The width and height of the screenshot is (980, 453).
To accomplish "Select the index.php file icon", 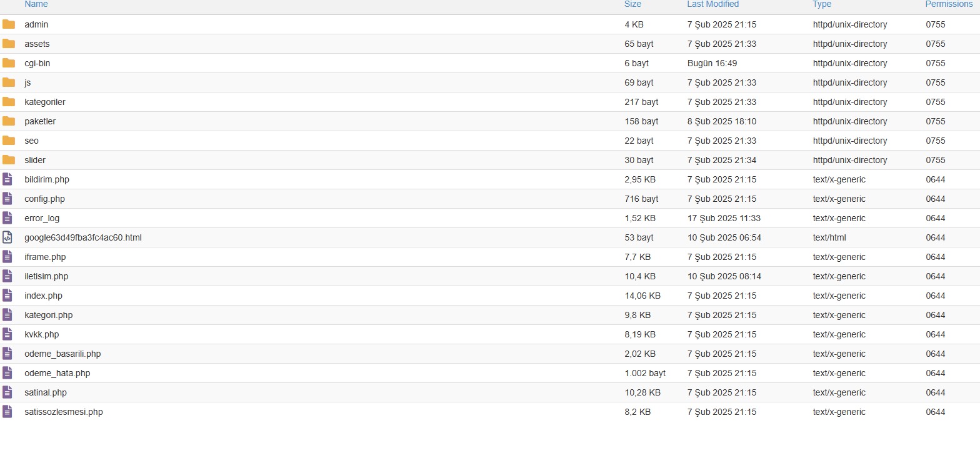I will (7, 296).
